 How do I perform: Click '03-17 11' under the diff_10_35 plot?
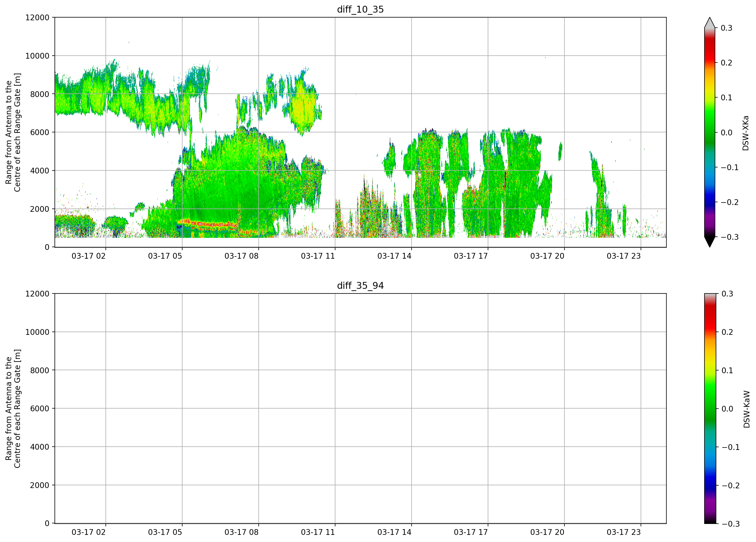pyautogui.click(x=318, y=256)
